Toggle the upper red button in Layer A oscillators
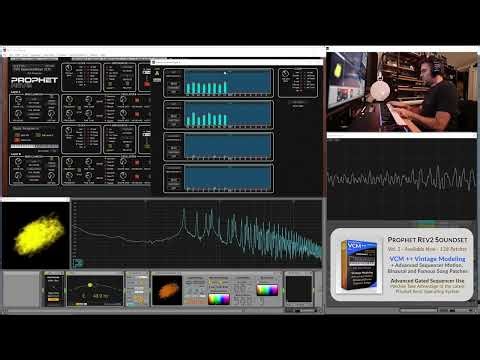This screenshot has width=480, height=360. pos(136,100)
